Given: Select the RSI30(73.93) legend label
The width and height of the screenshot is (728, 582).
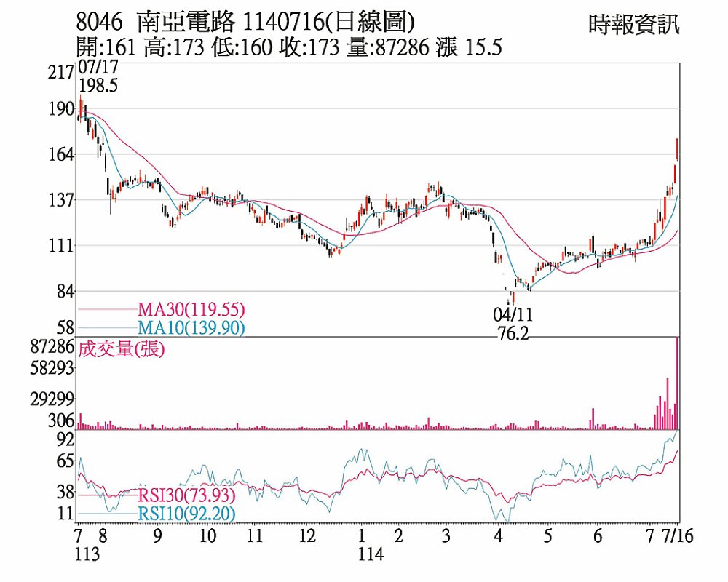Looking at the screenshot, I should coord(186,495).
